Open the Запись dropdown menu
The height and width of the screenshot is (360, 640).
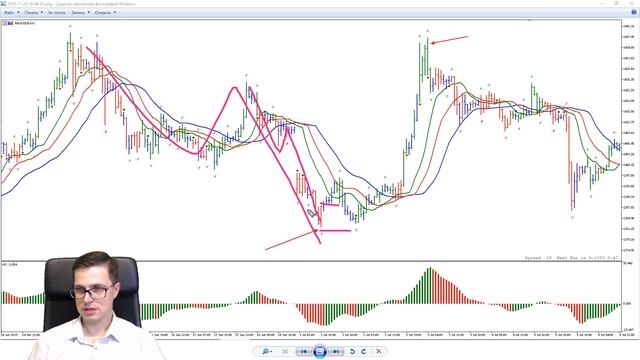(x=80, y=13)
